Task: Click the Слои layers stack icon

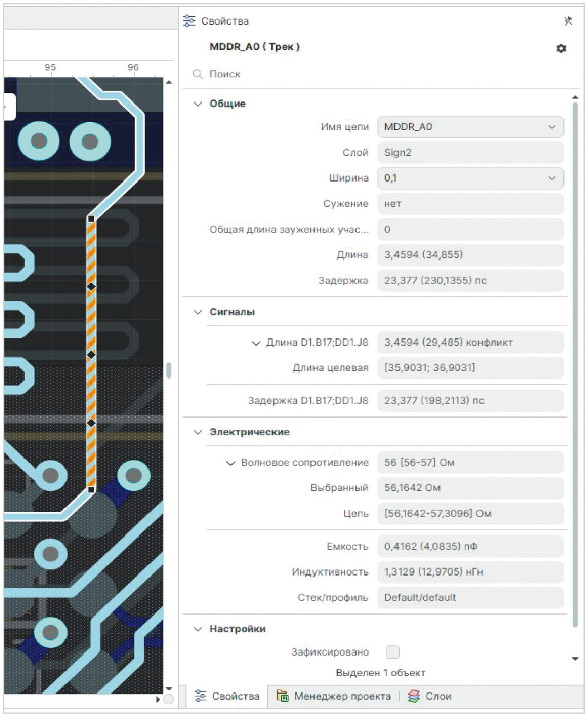Action: point(414,696)
